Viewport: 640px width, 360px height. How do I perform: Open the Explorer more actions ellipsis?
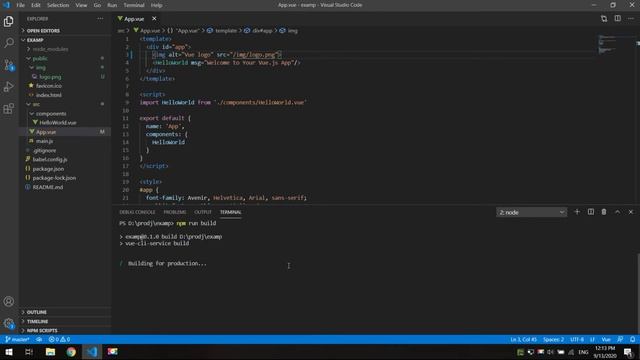click(x=100, y=19)
